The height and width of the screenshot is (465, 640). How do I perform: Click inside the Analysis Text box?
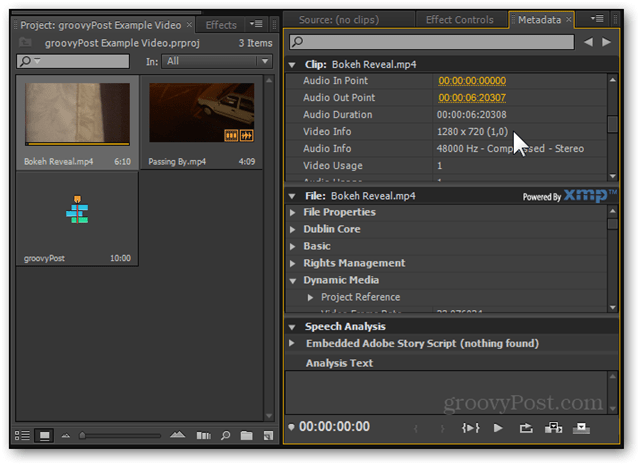(x=447, y=393)
